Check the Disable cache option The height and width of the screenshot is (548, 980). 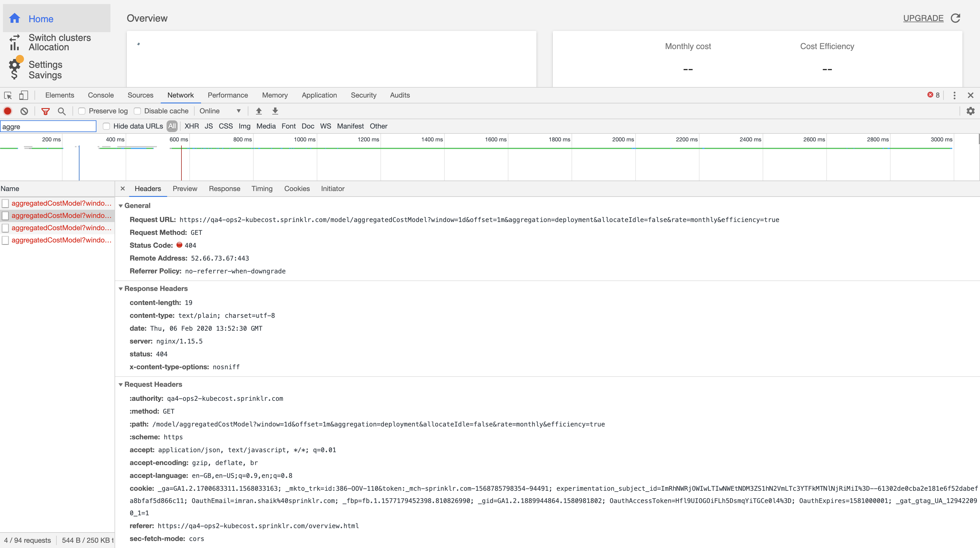[137, 111]
